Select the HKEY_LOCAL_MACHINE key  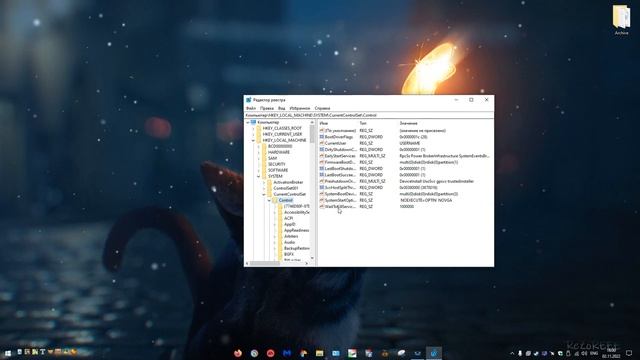(x=284, y=140)
